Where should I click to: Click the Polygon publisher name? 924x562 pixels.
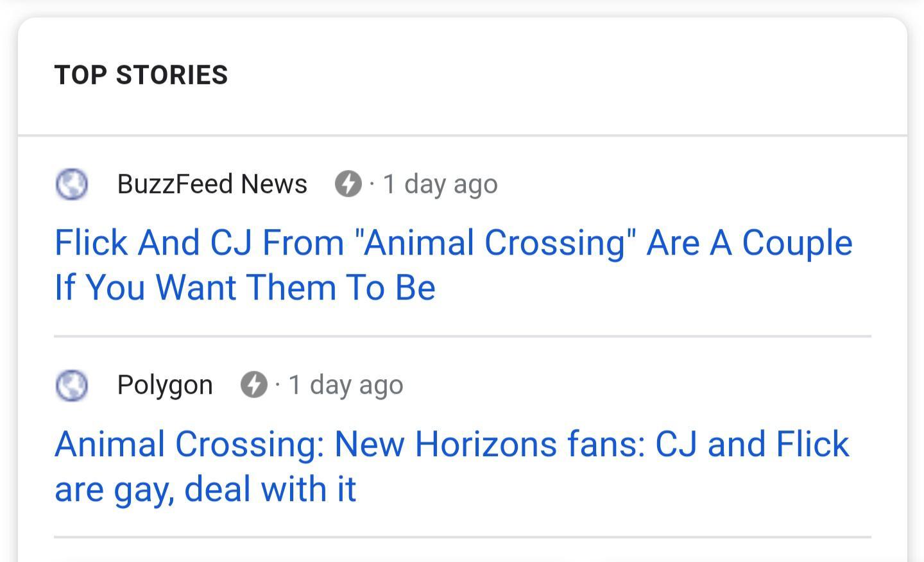pyautogui.click(x=165, y=384)
